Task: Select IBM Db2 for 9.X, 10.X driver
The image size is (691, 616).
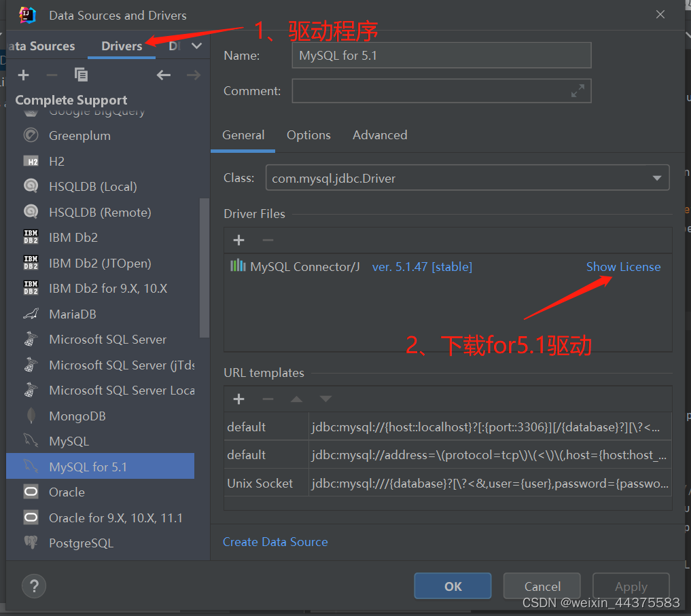Action: pos(100,288)
